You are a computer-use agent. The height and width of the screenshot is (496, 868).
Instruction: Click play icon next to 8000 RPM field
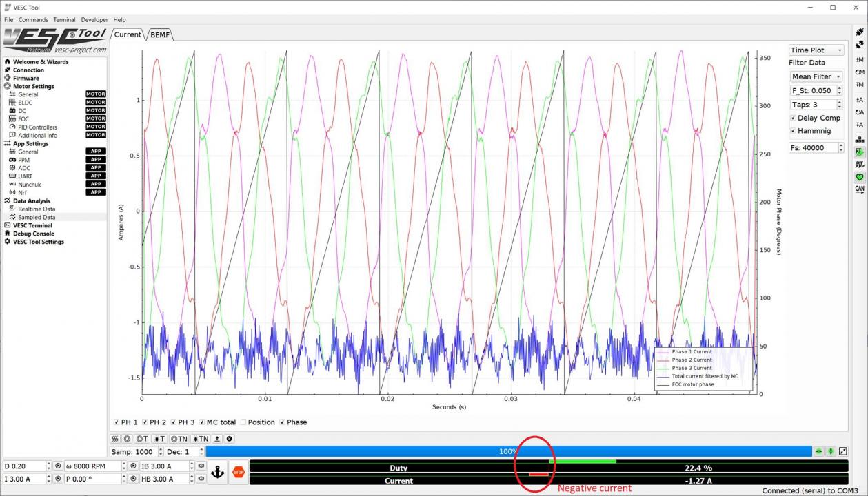(133, 466)
